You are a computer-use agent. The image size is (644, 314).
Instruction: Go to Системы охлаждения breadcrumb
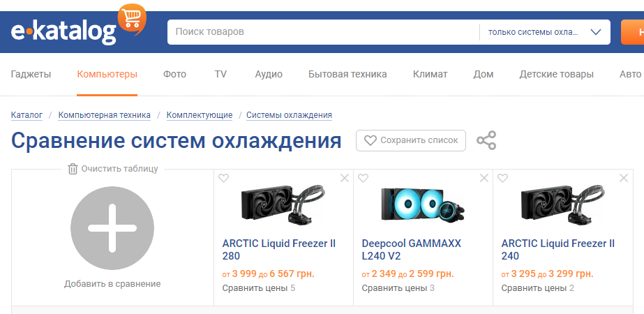coord(289,115)
